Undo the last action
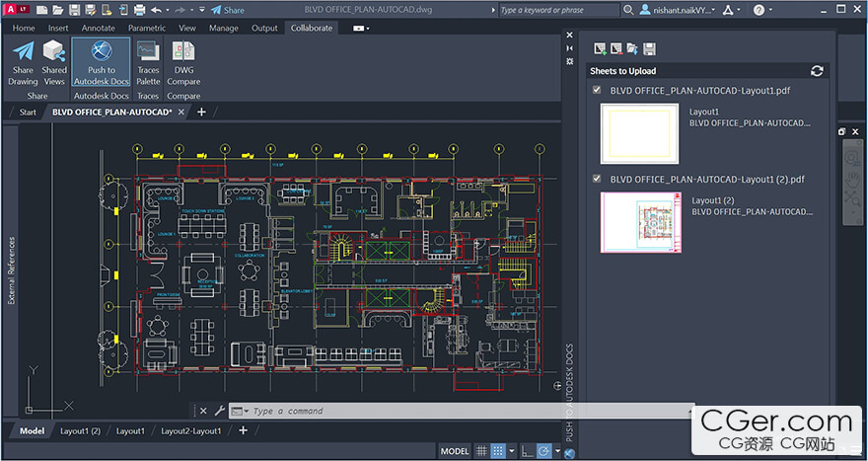868x461 pixels. point(156,10)
